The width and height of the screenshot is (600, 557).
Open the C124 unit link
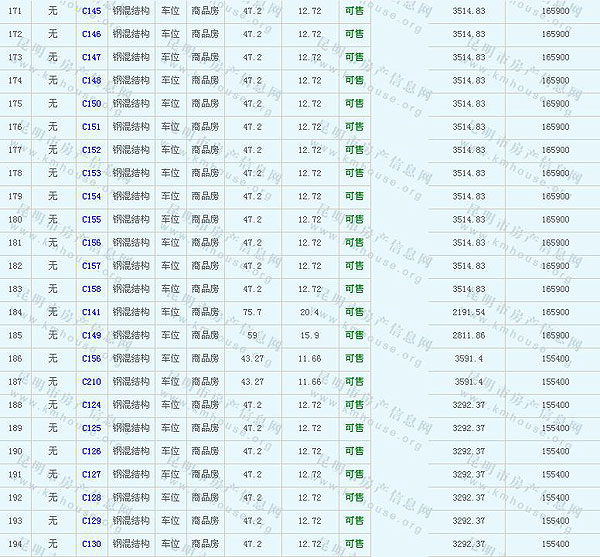[91, 404]
